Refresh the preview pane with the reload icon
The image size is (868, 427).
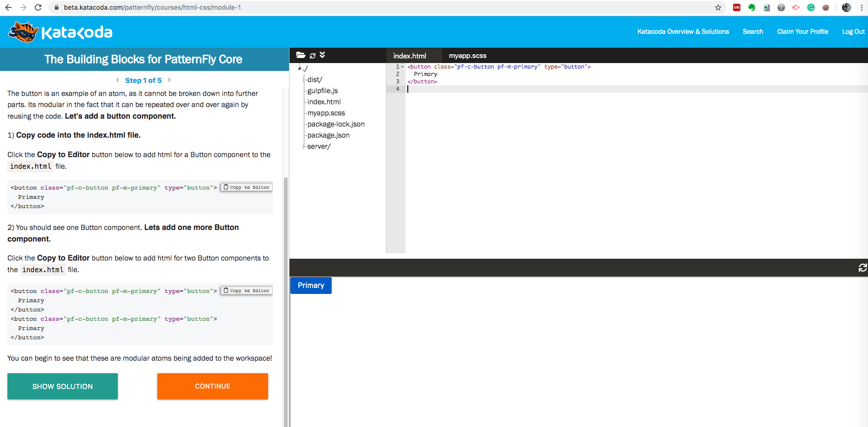point(862,268)
